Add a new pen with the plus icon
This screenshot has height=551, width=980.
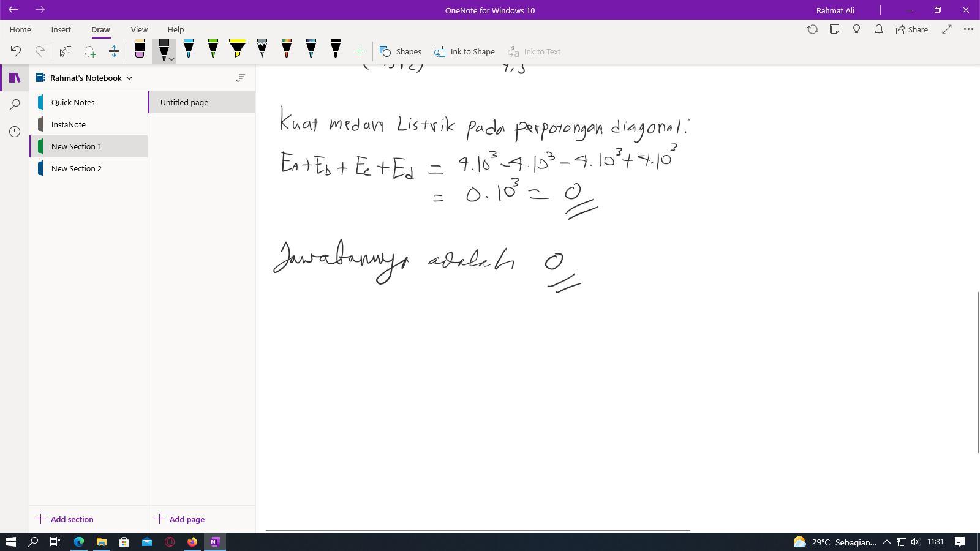click(360, 51)
